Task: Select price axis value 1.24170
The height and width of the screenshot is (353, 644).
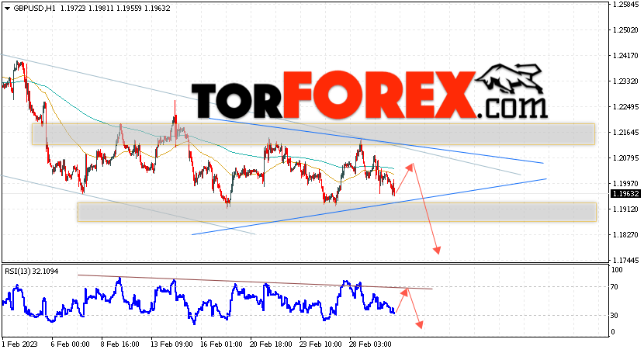Action: (625, 56)
